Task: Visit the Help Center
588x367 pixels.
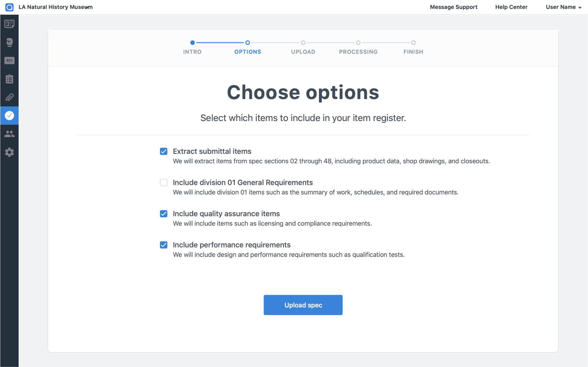Action: (511, 7)
